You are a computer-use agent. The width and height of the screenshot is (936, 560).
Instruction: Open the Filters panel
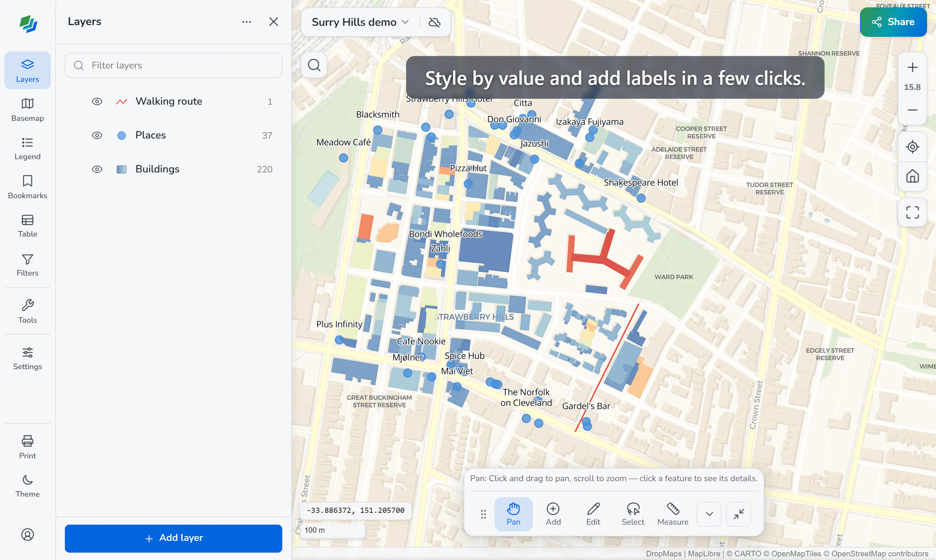pyautogui.click(x=28, y=265)
